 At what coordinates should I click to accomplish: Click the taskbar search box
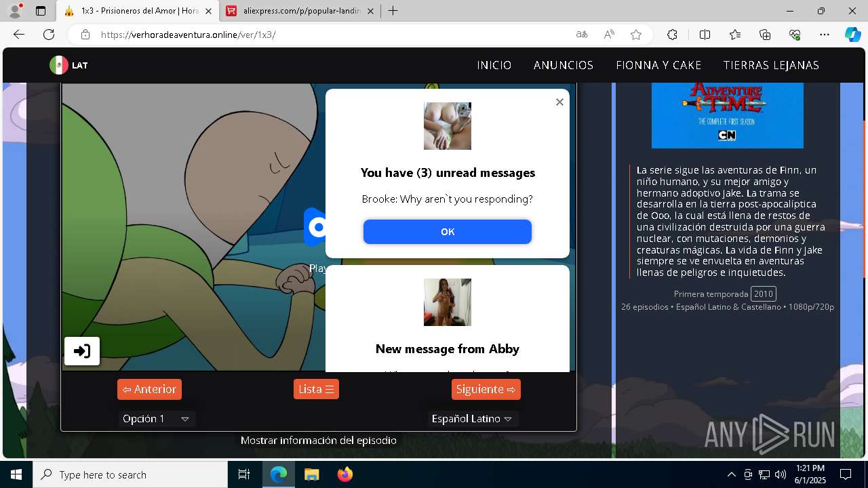(x=130, y=474)
